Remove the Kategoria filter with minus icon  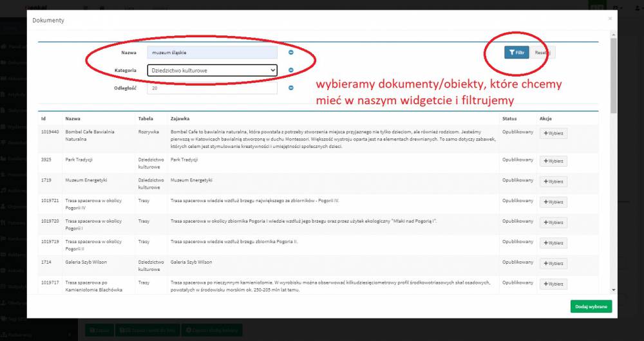point(290,70)
